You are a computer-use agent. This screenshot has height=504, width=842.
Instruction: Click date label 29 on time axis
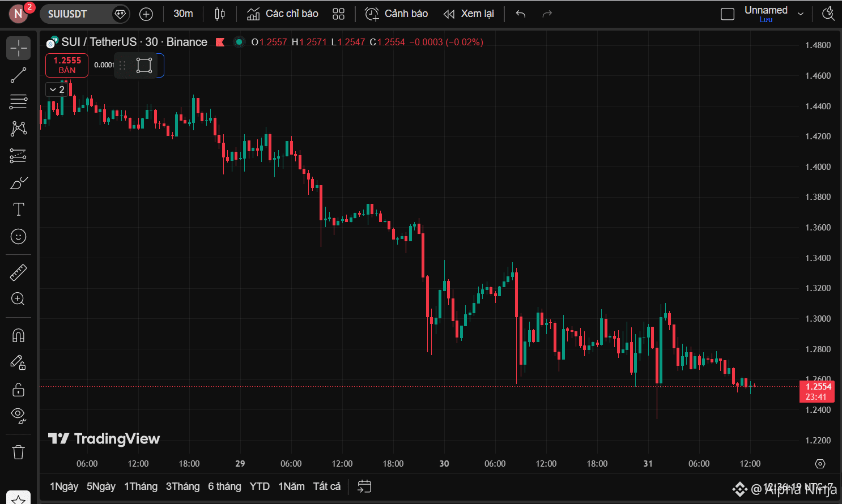240,464
